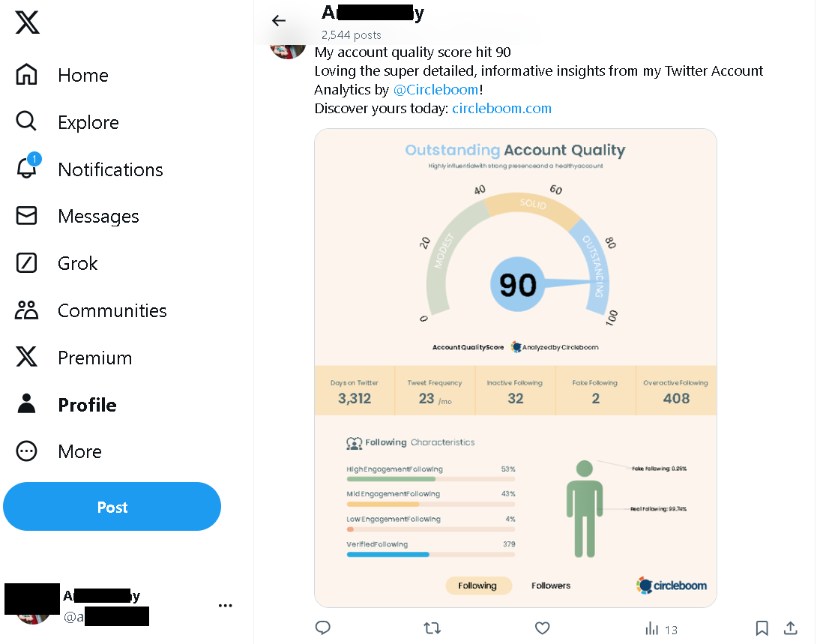823x644 pixels.
Task: Expand the More menu in the sidebar
Action: tap(25, 451)
